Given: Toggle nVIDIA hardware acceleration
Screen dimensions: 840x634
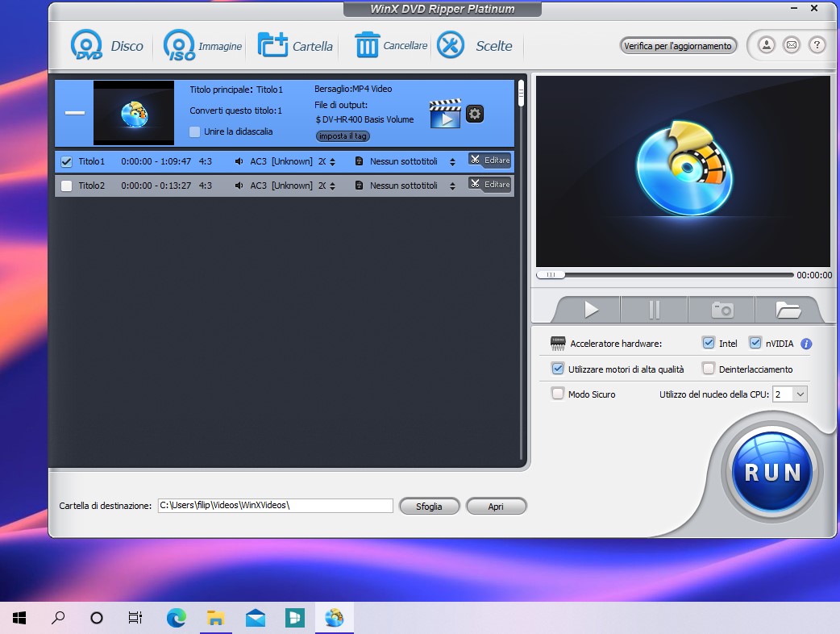Looking at the screenshot, I should 755,343.
